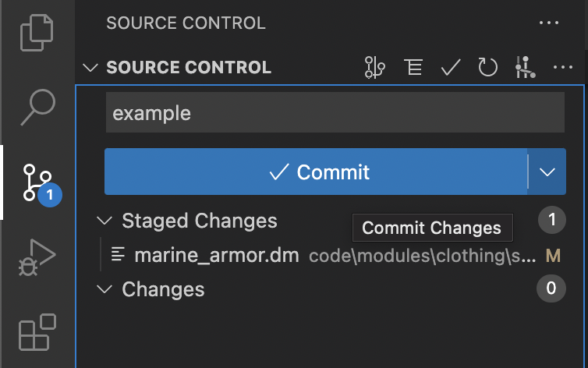This screenshot has height=368, width=588.
Task: Open staged file marine_armor.dm
Action: 216,256
